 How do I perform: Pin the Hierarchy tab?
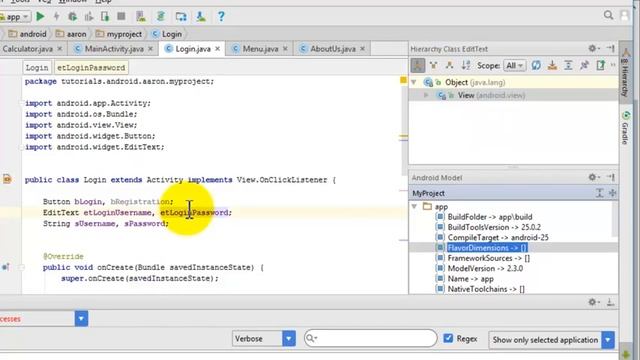point(584,65)
